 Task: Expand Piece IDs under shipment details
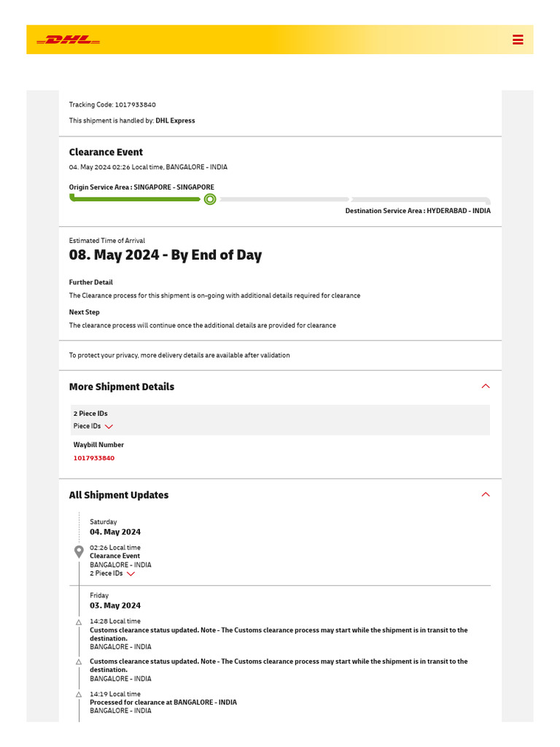click(x=109, y=427)
